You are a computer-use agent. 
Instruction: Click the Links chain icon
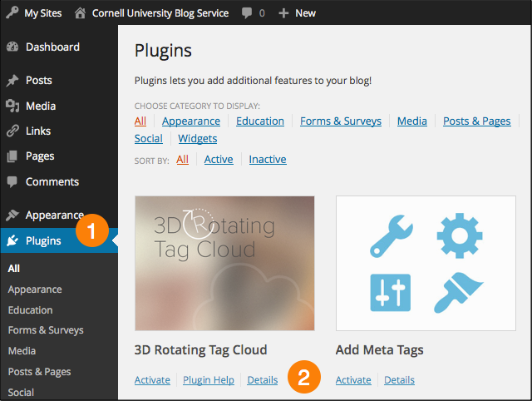12,131
